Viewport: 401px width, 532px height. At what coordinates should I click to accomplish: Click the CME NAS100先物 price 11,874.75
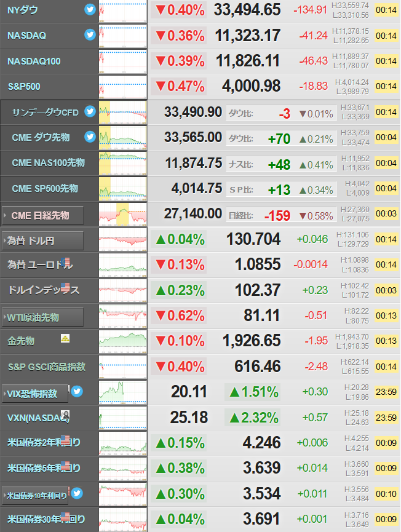point(194,163)
